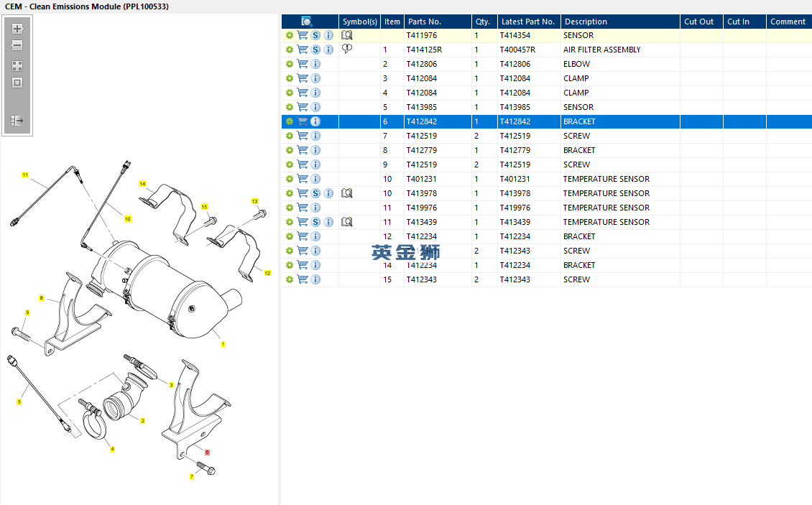The width and height of the screenshot is (812, 505).
Task: Click gear icon for item 15 SCREW
Action: (x=290, y=279)
